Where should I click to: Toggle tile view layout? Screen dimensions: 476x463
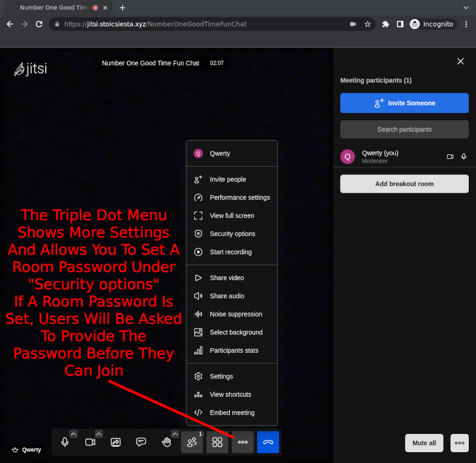[217, 442]
